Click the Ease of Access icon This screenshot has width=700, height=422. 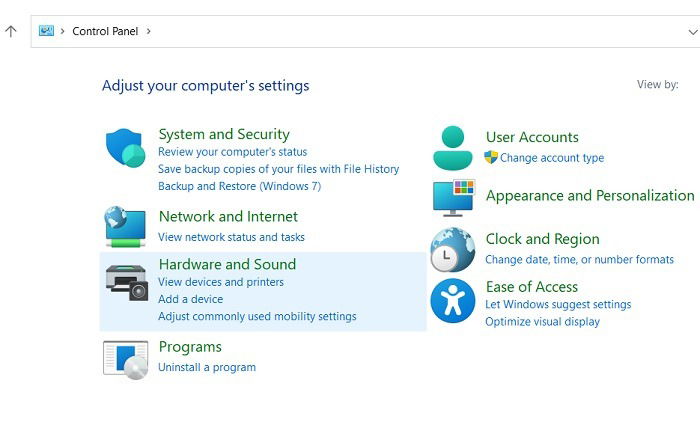pyautogui.click(x=453, y=301)
